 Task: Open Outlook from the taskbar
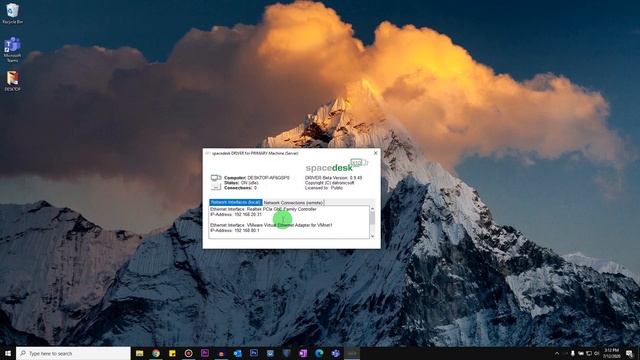click(x=238, y=353)
